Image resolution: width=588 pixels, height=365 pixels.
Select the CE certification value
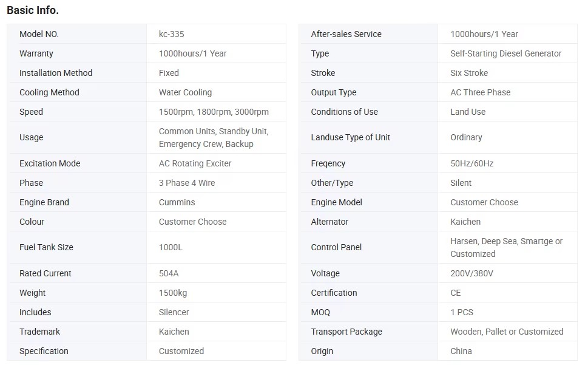(x=455, y=293)
